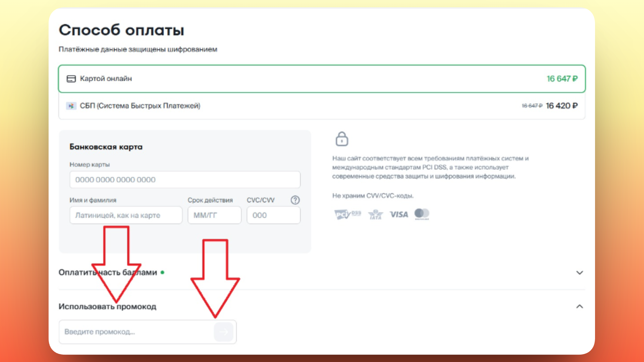
Task: Click the IATA logo
Action: pos(376,215)
